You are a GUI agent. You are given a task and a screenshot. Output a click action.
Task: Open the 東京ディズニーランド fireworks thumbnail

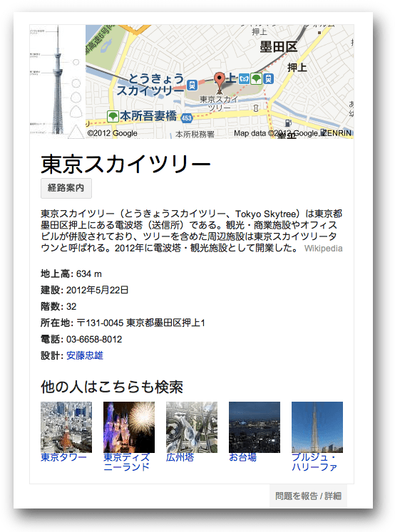[x=129, y=427]
